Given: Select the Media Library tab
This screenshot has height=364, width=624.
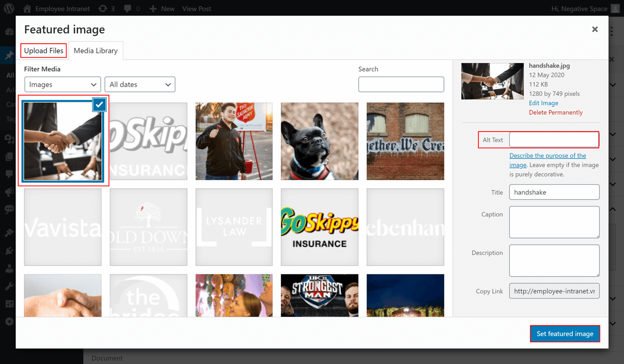Looking at the screenshot, I should click(96, 50).
